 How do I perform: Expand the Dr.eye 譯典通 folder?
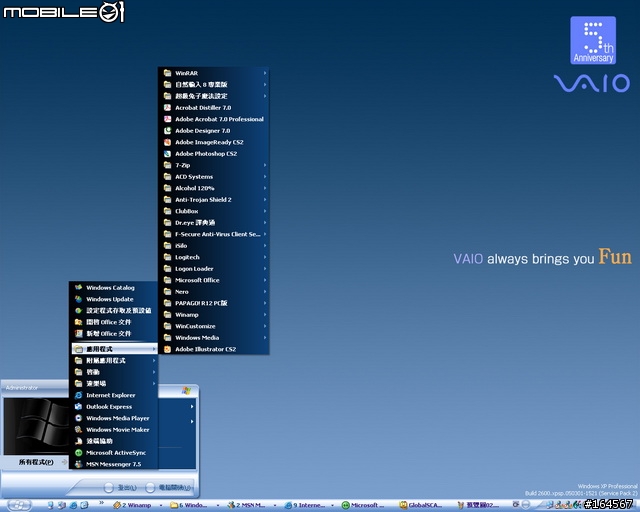coord(213,223)
